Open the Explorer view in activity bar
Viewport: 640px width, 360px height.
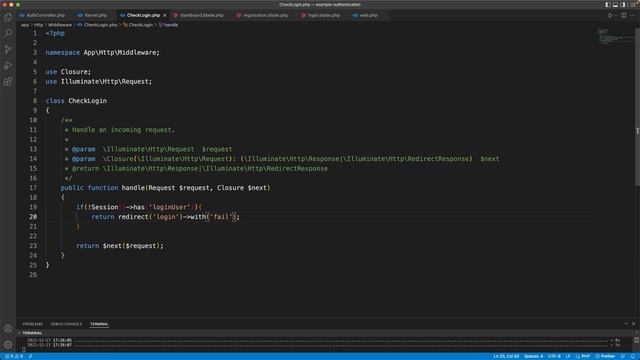tap(8, 17)
